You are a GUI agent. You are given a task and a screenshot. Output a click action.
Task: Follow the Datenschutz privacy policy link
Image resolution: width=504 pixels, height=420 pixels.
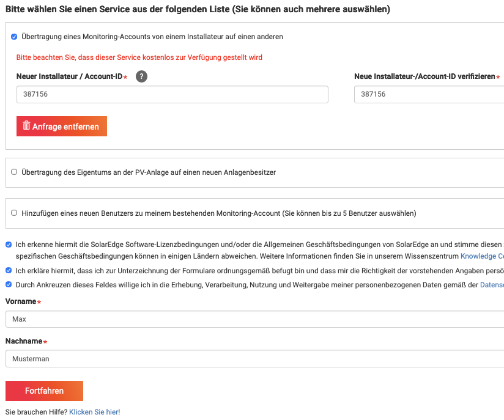[x=492, y=284]
